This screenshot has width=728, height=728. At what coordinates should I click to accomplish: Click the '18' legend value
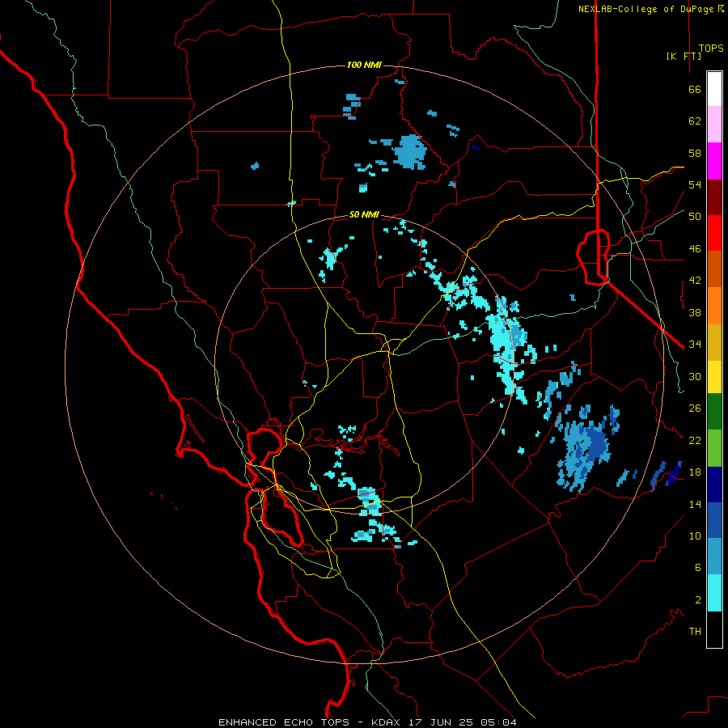click(x=695, y=472)
